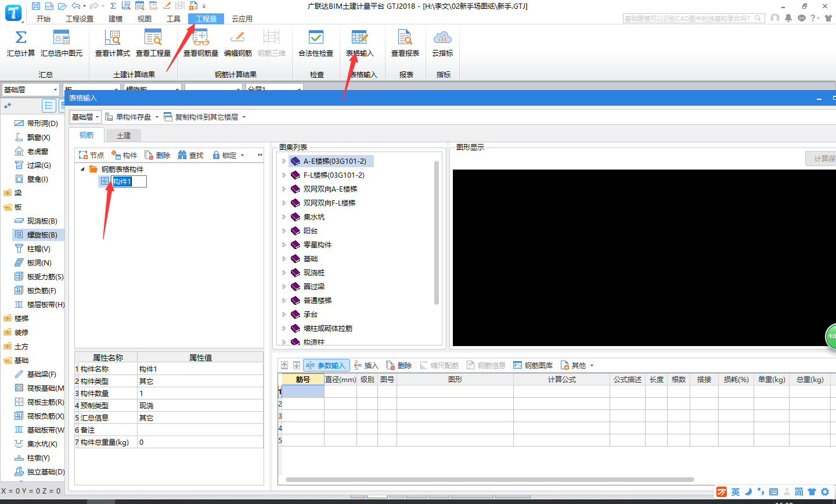Screen dimensions: 836x504
Task: Click 删除 in component toolbar
Action: (x=157, y=155)
